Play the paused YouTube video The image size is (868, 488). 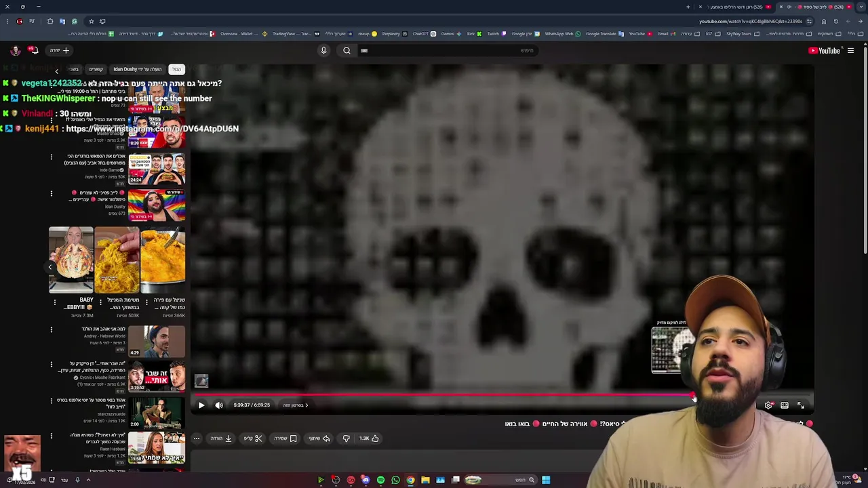201,405
